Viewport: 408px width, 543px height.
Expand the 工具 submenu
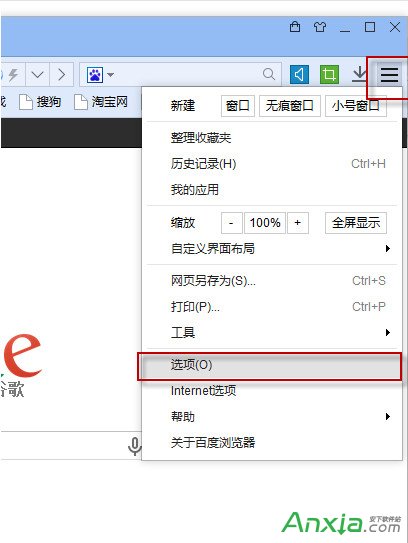(272, 332)
